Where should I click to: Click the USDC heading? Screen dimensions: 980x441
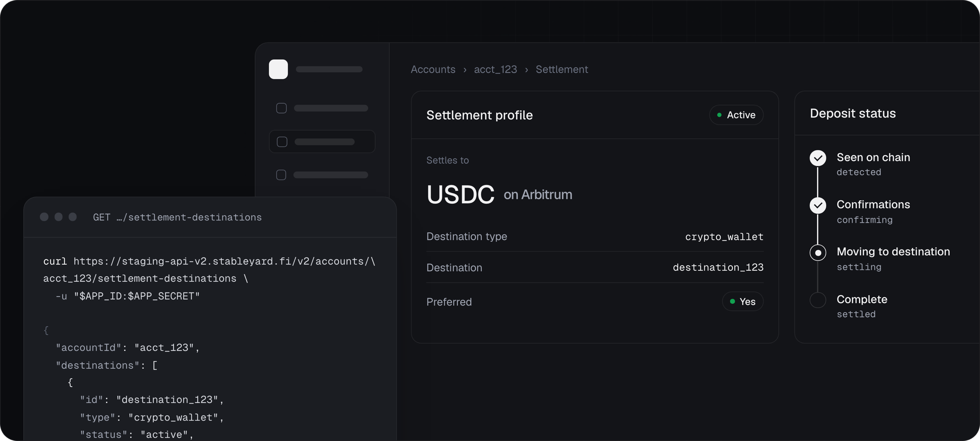(x=460, y=194)
